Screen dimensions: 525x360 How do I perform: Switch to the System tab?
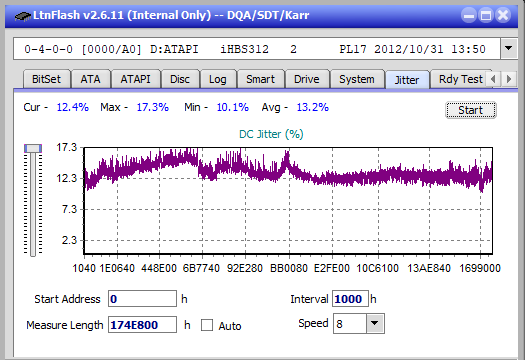tap(357, 79)
